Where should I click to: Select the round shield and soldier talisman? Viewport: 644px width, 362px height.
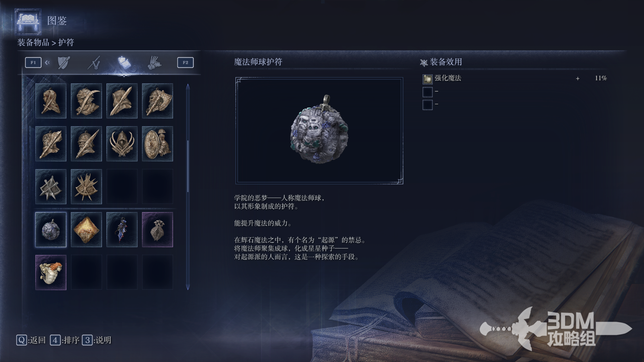(x=157, y=144)
